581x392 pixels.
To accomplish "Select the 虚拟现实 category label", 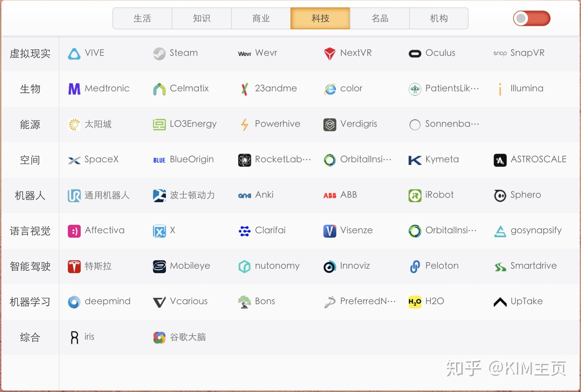I will point(30,54).
